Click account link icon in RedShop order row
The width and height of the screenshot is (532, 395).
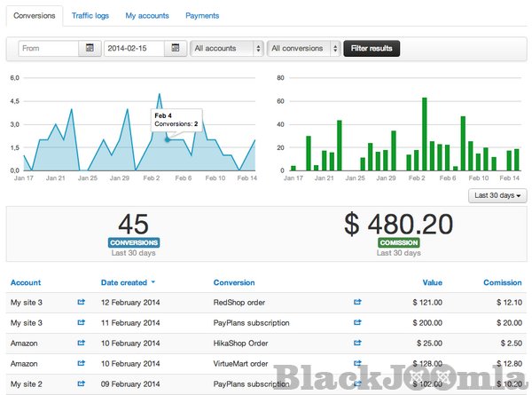coord(82,302)
